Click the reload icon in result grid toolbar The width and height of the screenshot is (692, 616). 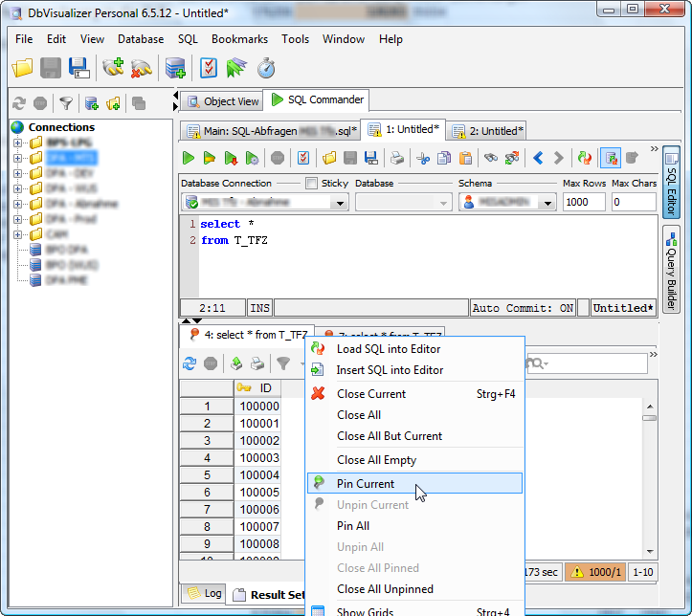coord(190,363)
